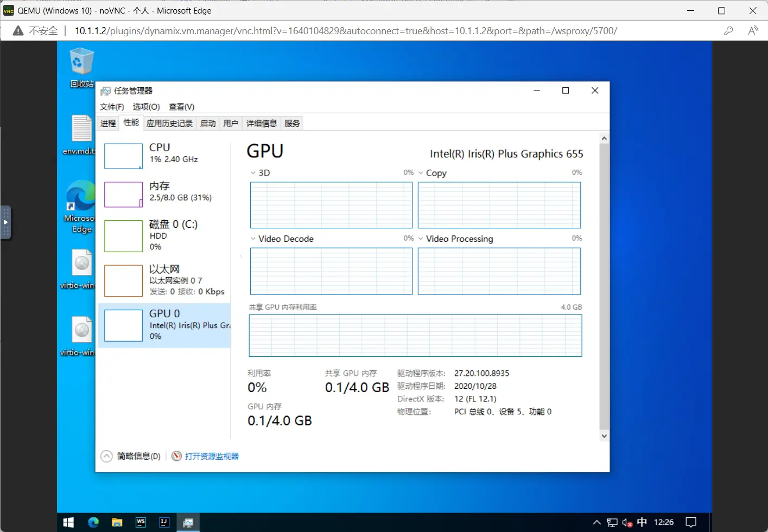Viewport: 768px width, 532px height.
Task: Open the 查看(V) menu
Action: click(181, 107)
